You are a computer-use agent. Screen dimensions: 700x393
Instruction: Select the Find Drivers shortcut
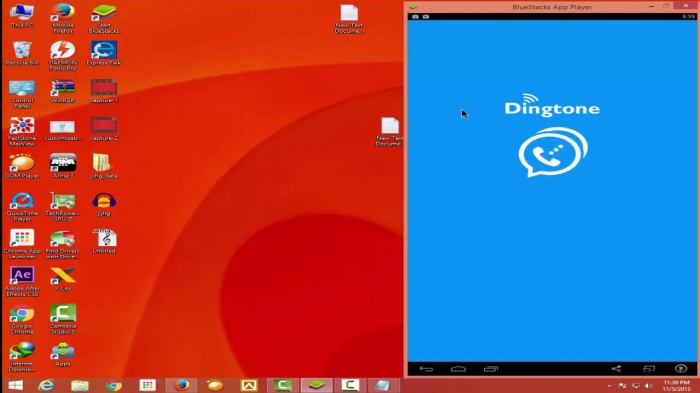click(62, 244)
